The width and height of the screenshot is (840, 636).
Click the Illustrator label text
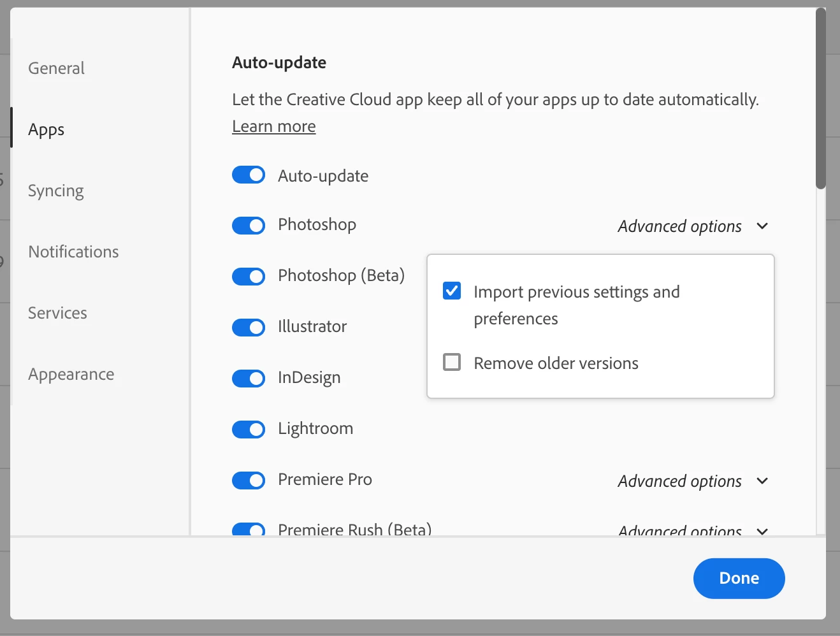[x=312, y=326]
